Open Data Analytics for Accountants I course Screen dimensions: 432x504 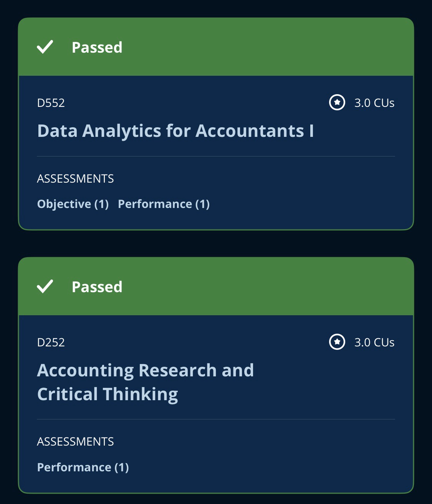pyautogui.click(x=175, y=131)
